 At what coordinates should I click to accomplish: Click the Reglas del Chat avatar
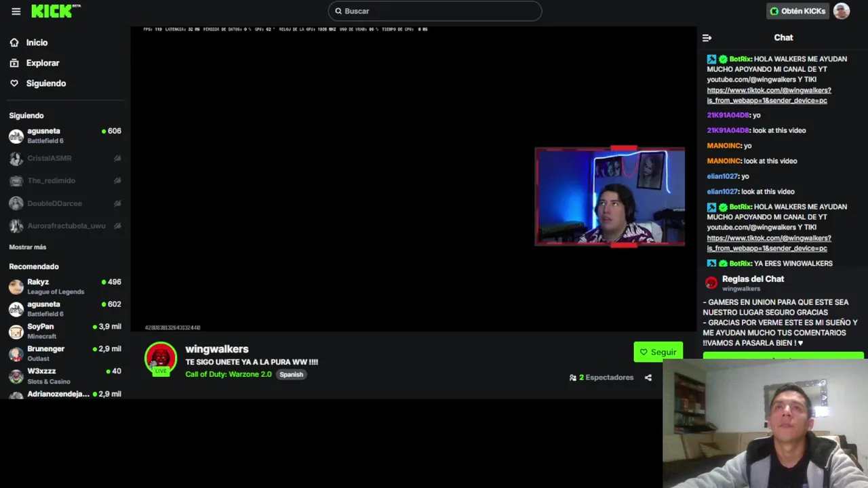click(711, 283)
